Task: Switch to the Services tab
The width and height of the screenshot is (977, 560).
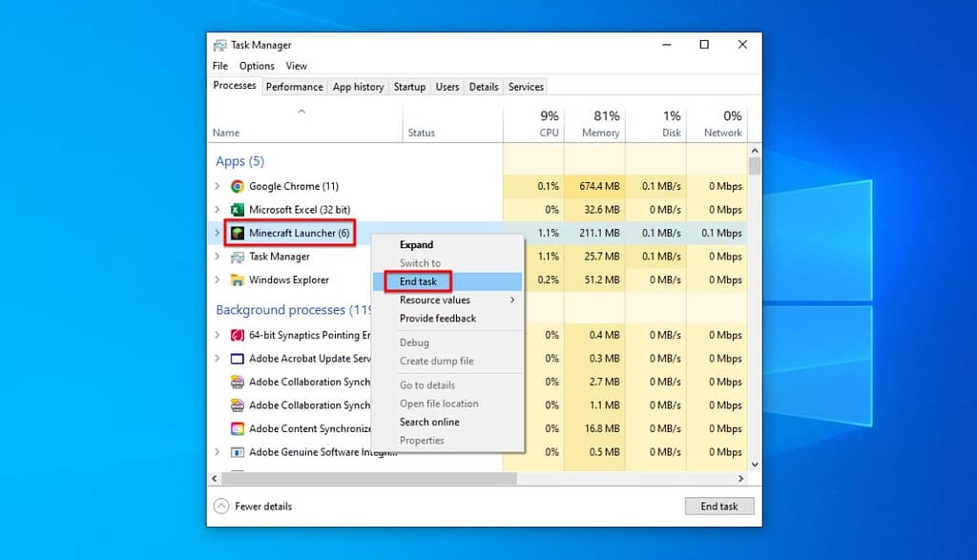Action: 526,87
